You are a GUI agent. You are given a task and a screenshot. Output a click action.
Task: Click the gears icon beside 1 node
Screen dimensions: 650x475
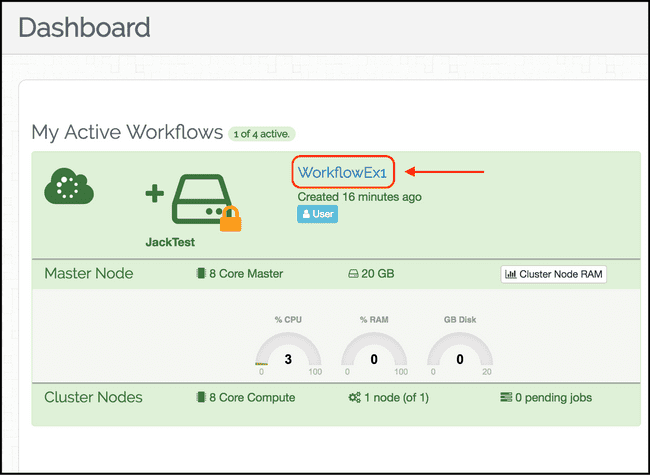click(x=354, y=397)
